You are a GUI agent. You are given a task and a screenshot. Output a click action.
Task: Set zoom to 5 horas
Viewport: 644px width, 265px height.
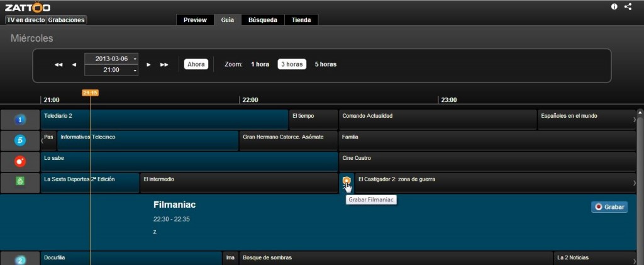326,64
